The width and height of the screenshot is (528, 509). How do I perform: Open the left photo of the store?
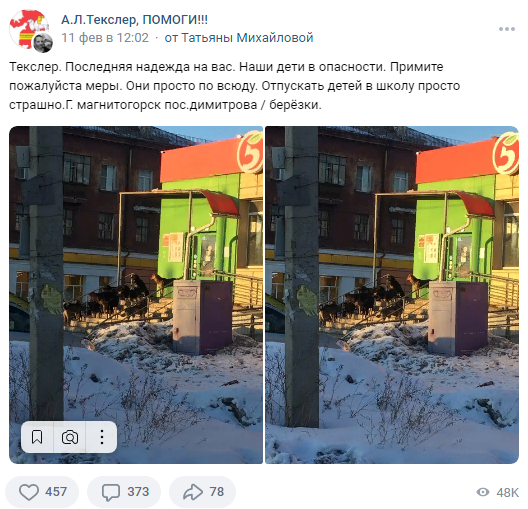click(x=136, y=295)
